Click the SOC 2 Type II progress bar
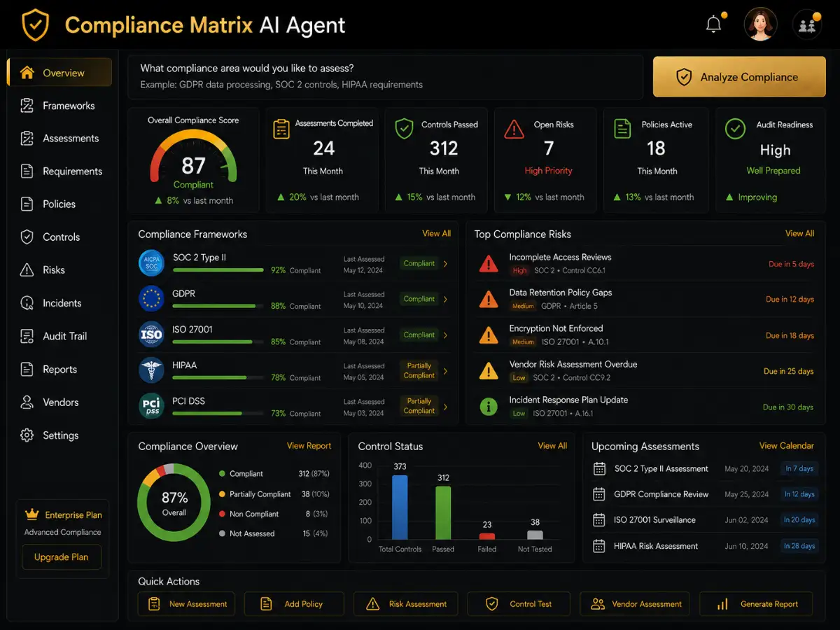This screenshot has height=630, width=840. (218, 270)
